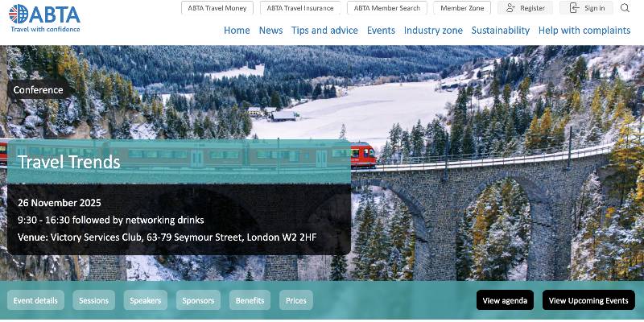This screenshot has height=322, width=644.
Task: Open ABTA Travel Money link
Action: coord(217,8)
